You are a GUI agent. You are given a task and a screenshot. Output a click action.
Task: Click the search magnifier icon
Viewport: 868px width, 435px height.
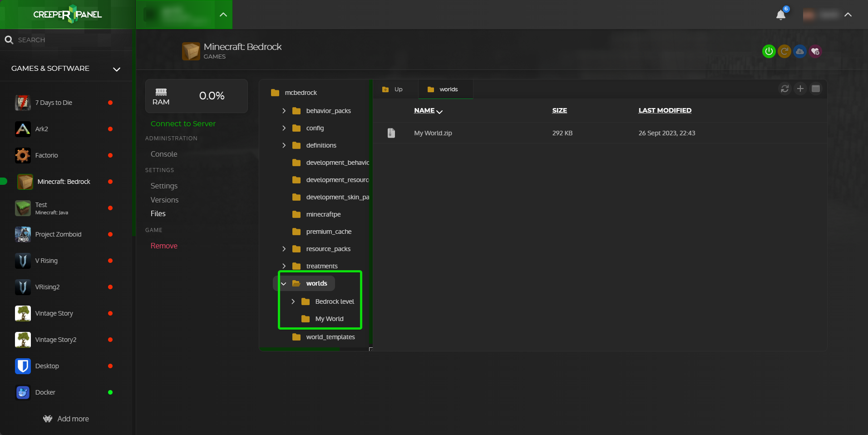9,40
